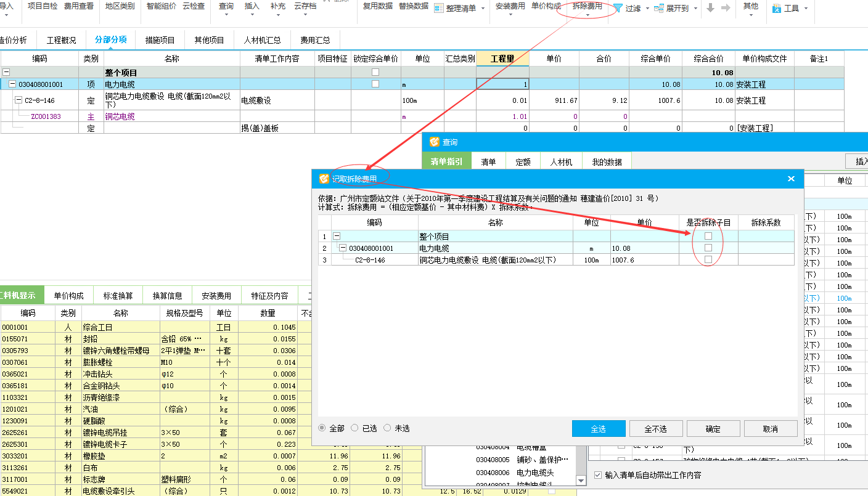868x496 pixels.
Task: Switch to 工程概况 tab
Action: 62,40
